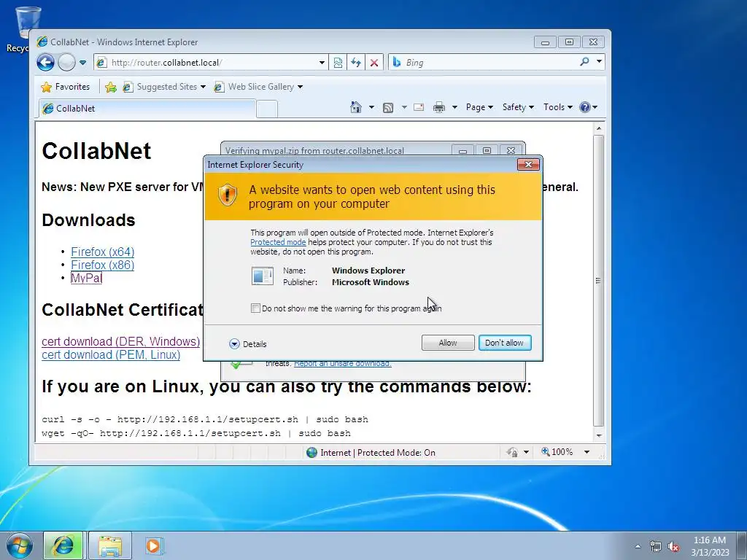Click the wget setupcert.sh command text
The height and width of the screenshot is (560, 747).
click(196, 433)
